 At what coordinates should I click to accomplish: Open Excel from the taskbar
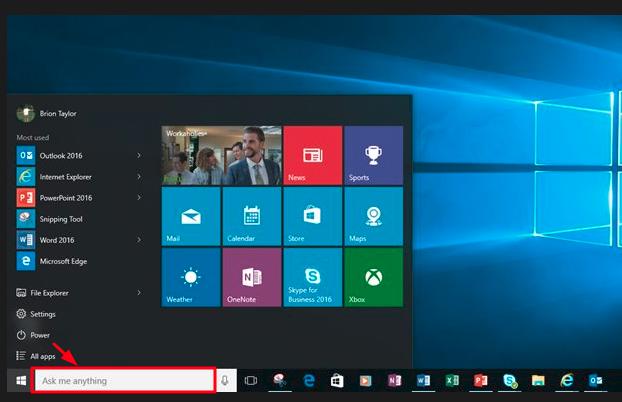[x=452, y=381]
